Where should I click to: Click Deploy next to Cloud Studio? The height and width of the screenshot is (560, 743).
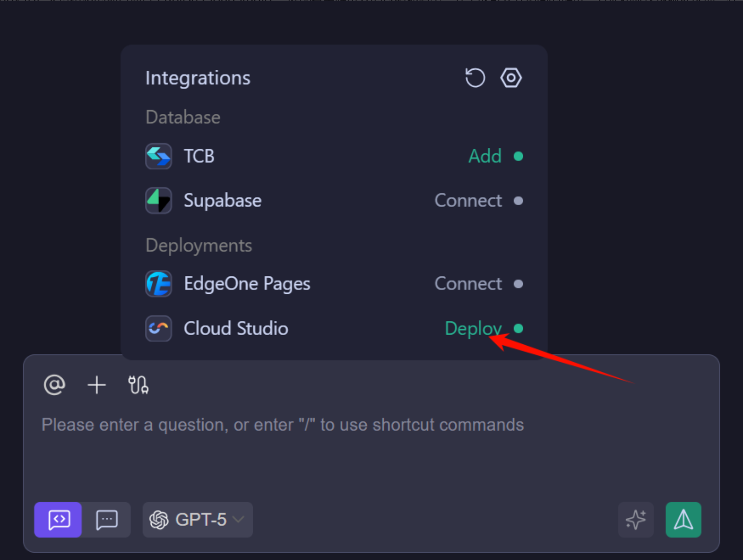click(x=473, y=328)
